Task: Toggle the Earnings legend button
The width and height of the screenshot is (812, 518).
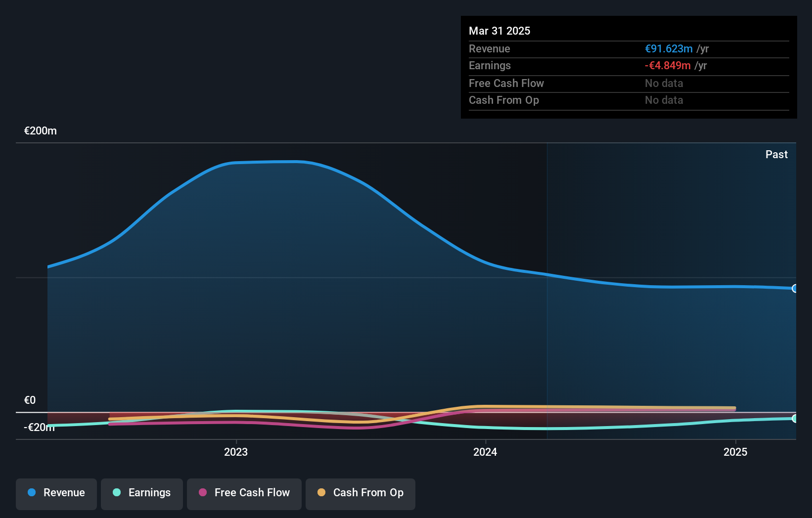Action: tap(142, 494)
